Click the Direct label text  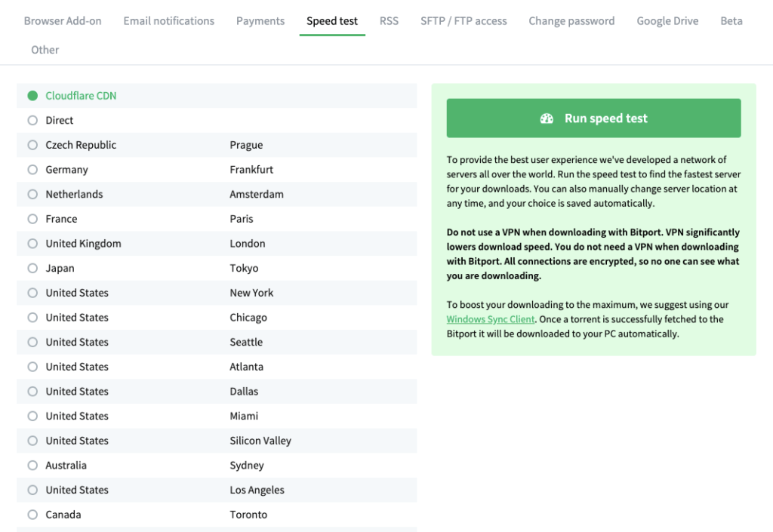tap(59, 120)
